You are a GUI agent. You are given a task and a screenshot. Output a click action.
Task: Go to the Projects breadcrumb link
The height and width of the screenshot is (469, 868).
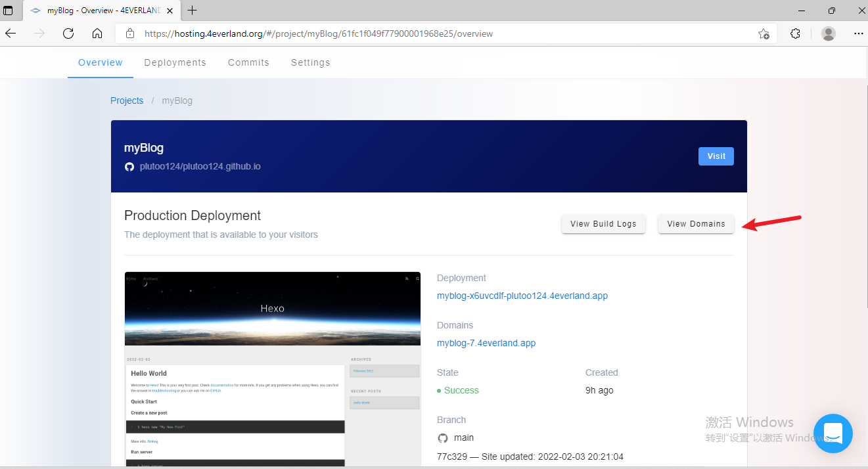(127, 100)
